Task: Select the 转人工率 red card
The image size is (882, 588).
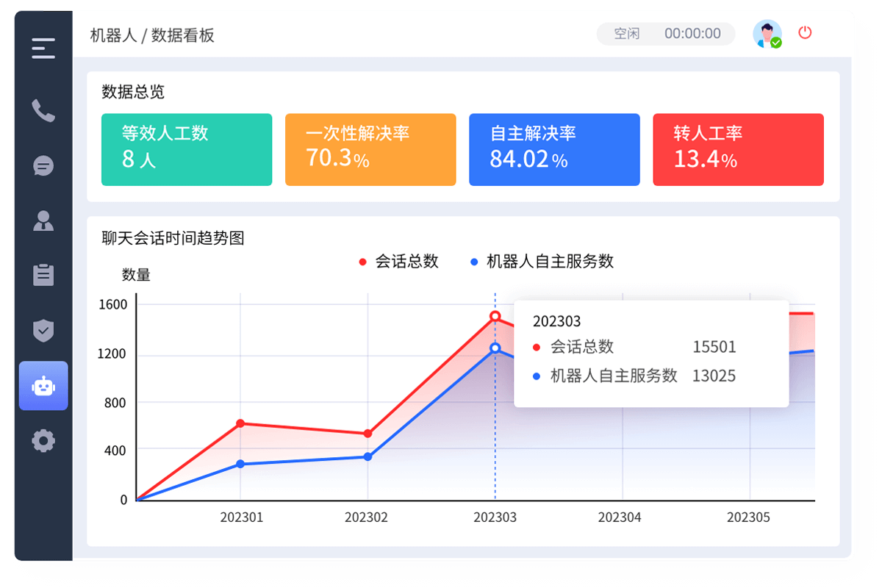Action: [x=738, y=149]
